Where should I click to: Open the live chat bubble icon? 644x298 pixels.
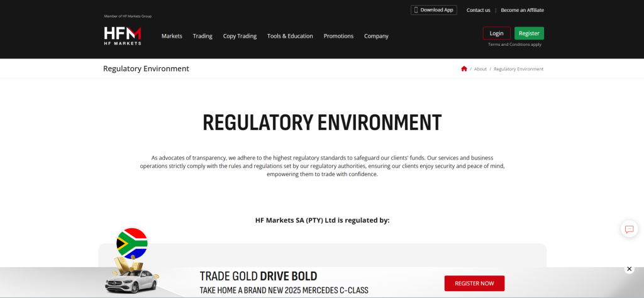click(x=629, y=229)
